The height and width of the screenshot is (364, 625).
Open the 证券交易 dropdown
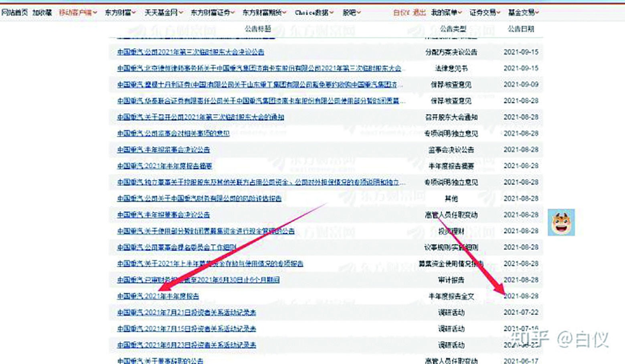coord(483,12)
